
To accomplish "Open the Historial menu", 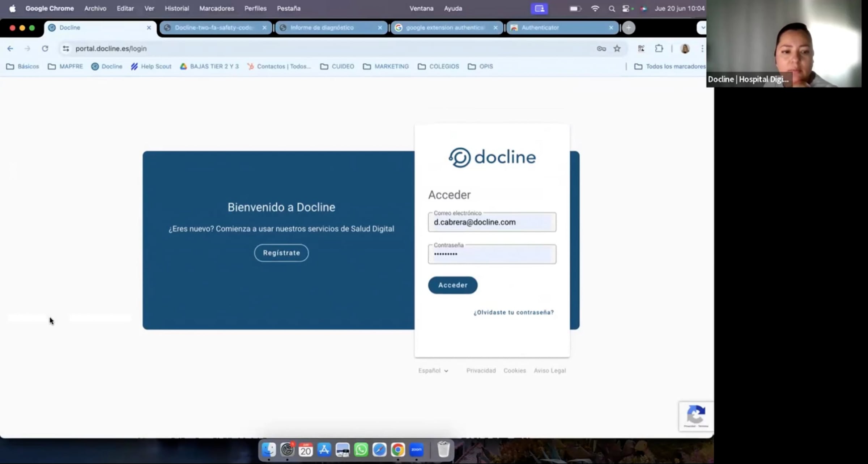I will 176,8.
